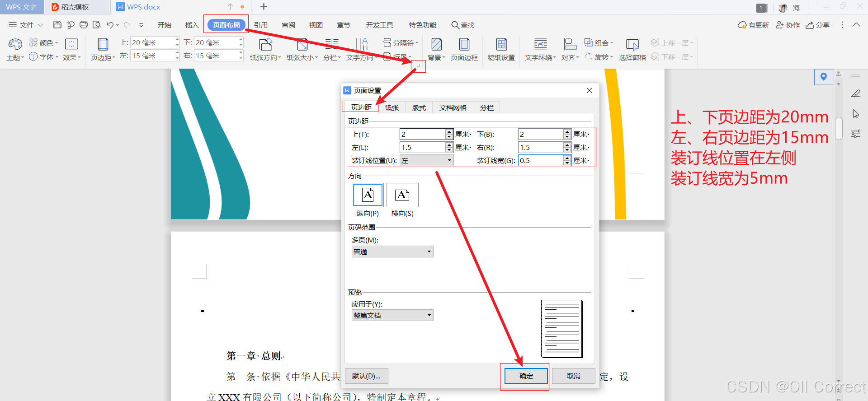Open the Columns (分栏) ribbon tool
Screen dimensions: 868x401
pyautogui.click(x=332, y=49)
